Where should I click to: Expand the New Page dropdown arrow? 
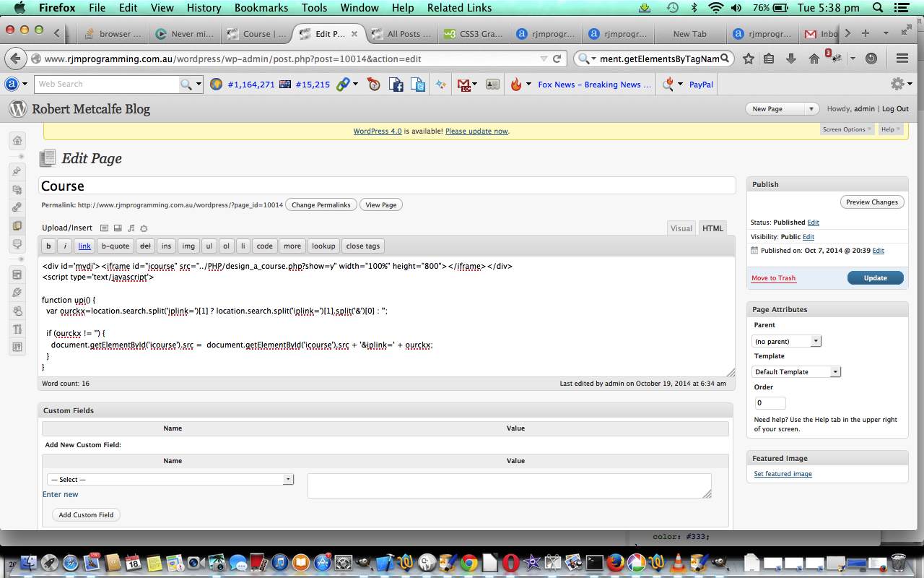pyautogui.click(x=811, y=109)
